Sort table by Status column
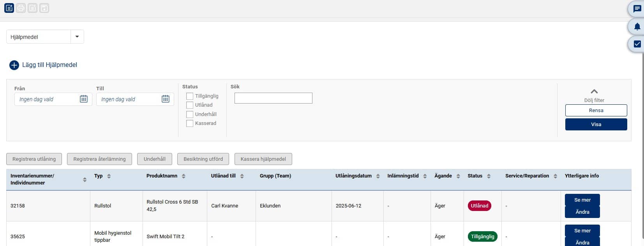 (x=489, y=176)
